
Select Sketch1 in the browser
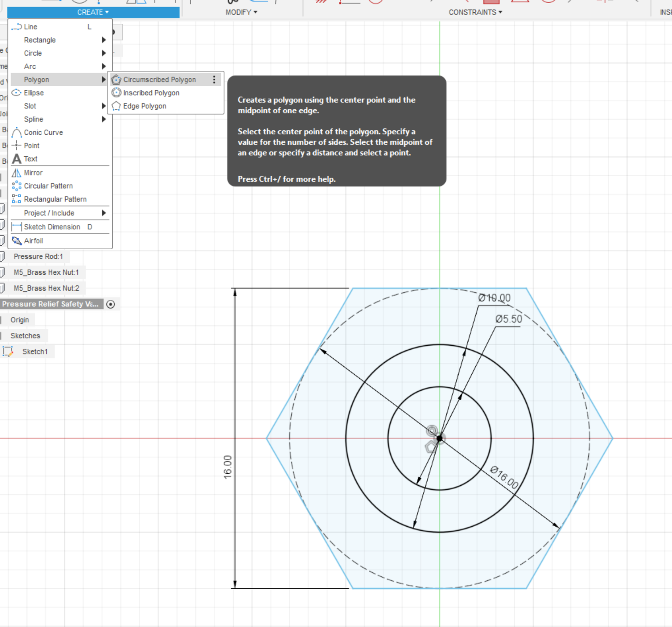tap(35, 351)
